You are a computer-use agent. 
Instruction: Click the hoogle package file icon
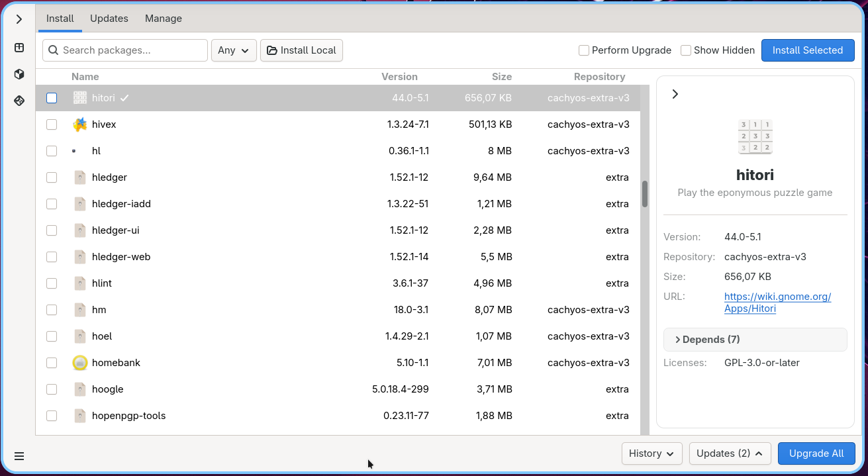pos(80,389)
